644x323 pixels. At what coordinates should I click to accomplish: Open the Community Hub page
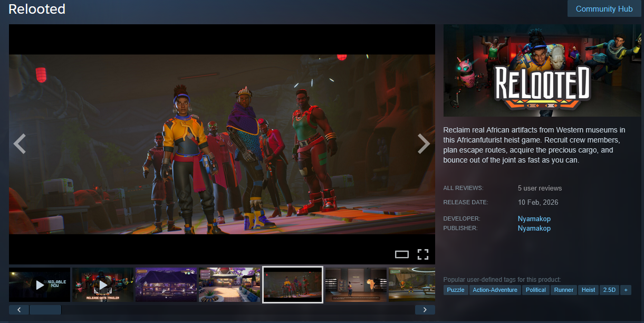604,9
